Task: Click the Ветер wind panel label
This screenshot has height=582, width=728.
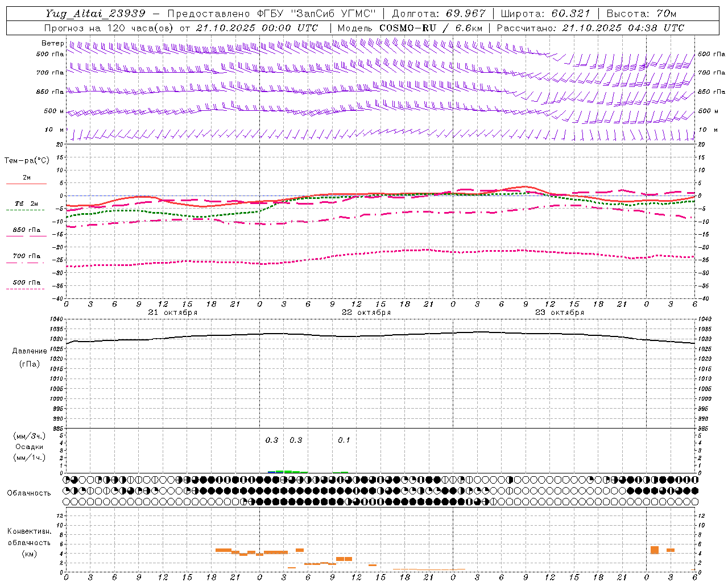Action: (52, 43)
